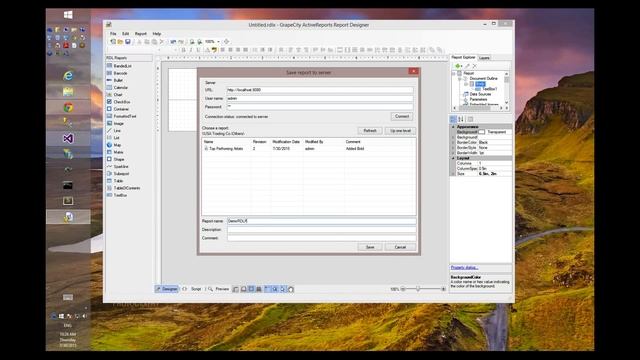Click the Report name field
Screen dimensions: 640x360
tap(322, 221)
